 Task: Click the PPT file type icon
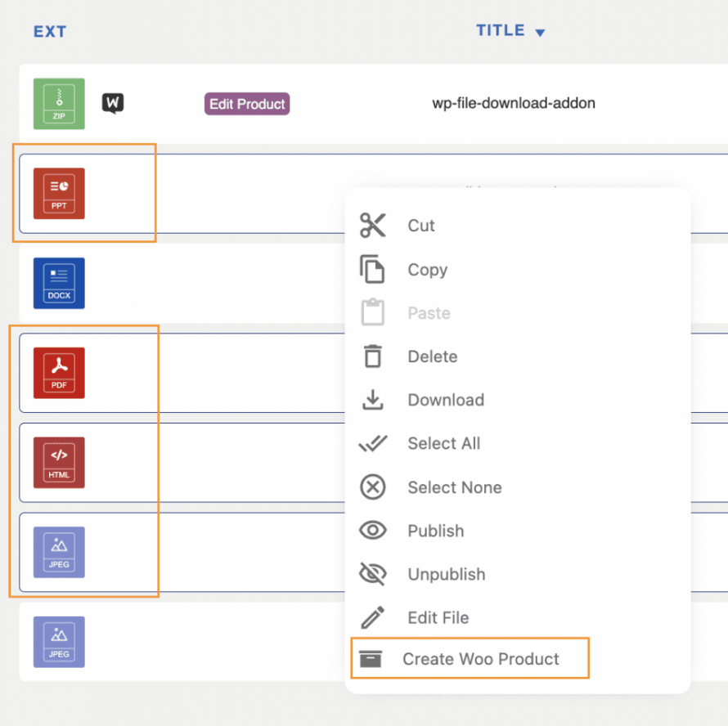(x=59, y=194)
